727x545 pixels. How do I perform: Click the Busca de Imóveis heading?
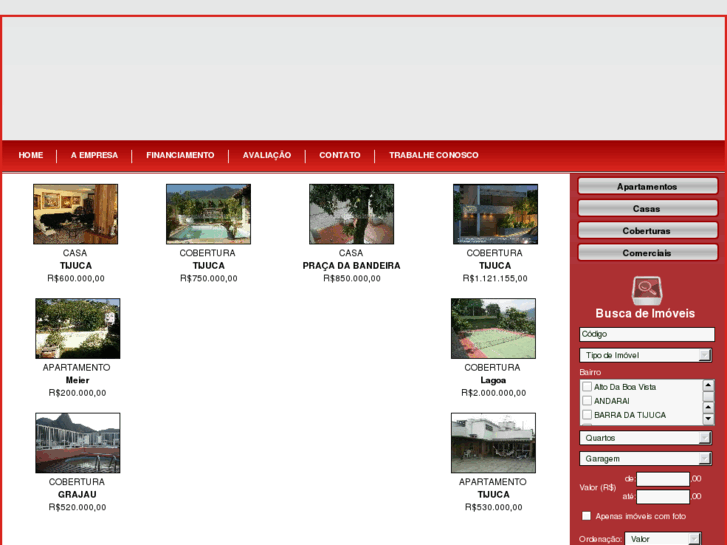point(645,314)
